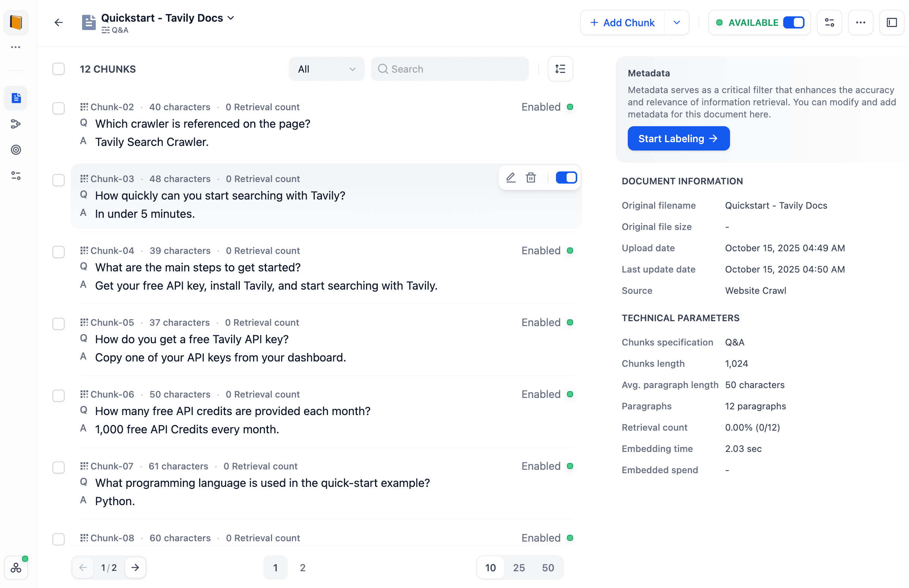Click the back arrow icon
This screenshot has width=909, height=588.
[59, 22]
